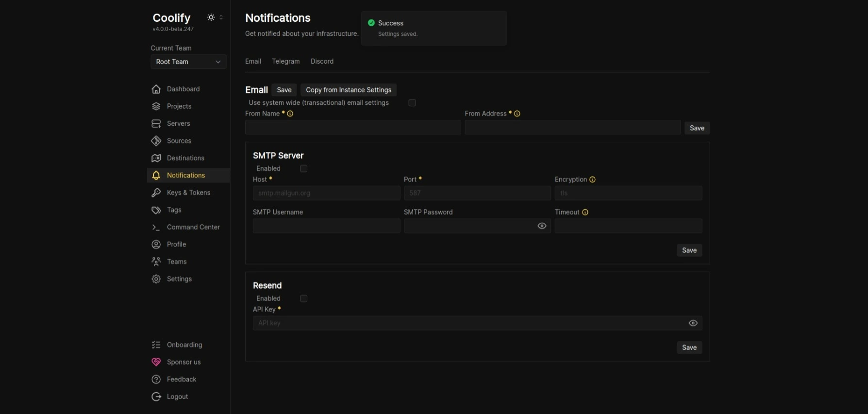
Task: Click the Coolify logo text
Action: click(x=171, y=18)
